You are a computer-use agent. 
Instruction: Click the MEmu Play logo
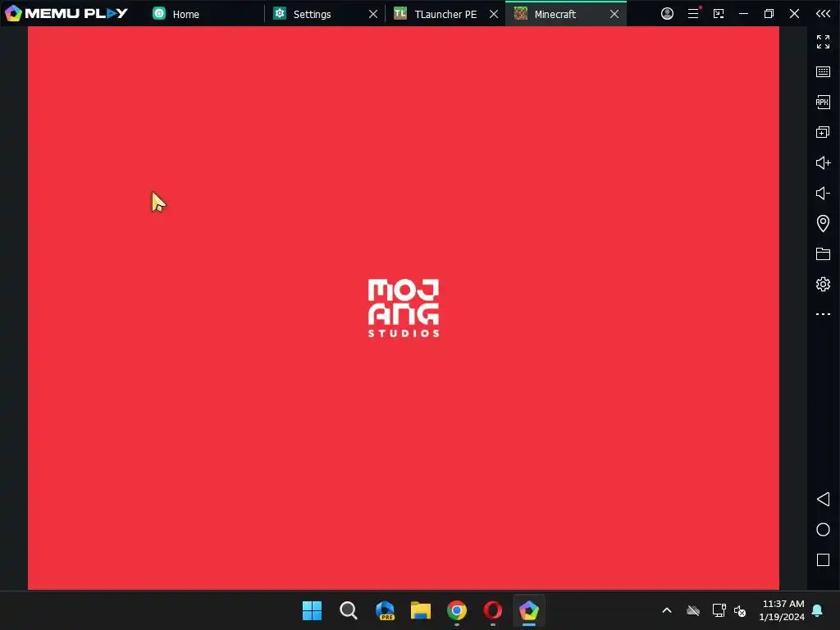tap(66, 13)
